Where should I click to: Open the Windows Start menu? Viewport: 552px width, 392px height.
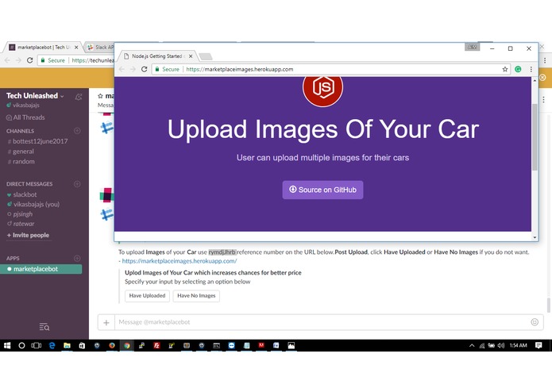coord(7,346)
